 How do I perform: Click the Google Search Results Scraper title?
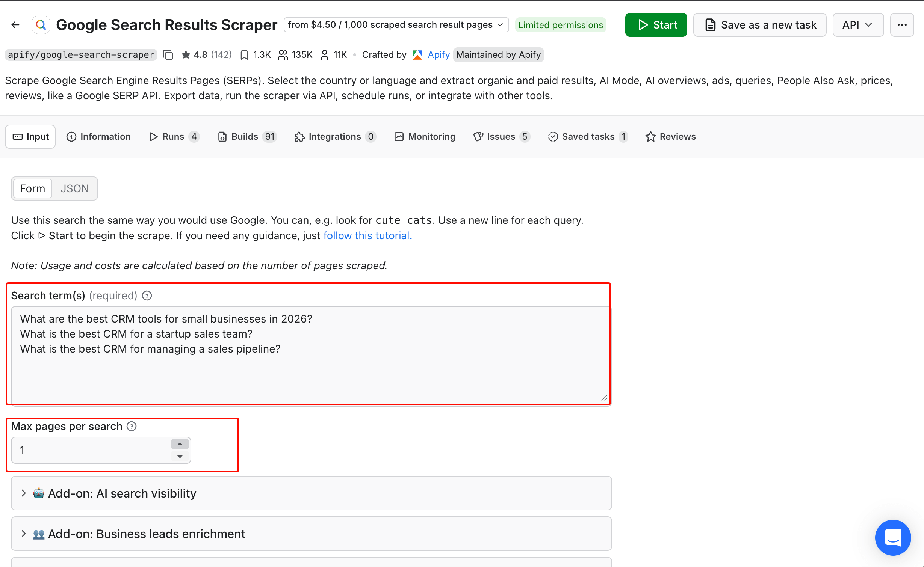pos(166,25)
